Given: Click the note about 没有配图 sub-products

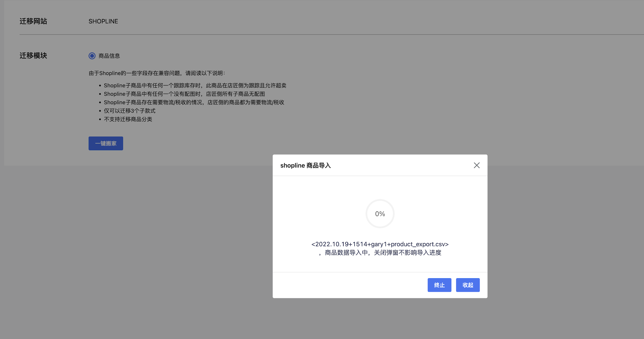Looking at the screenshot, I should coord(184,94).
